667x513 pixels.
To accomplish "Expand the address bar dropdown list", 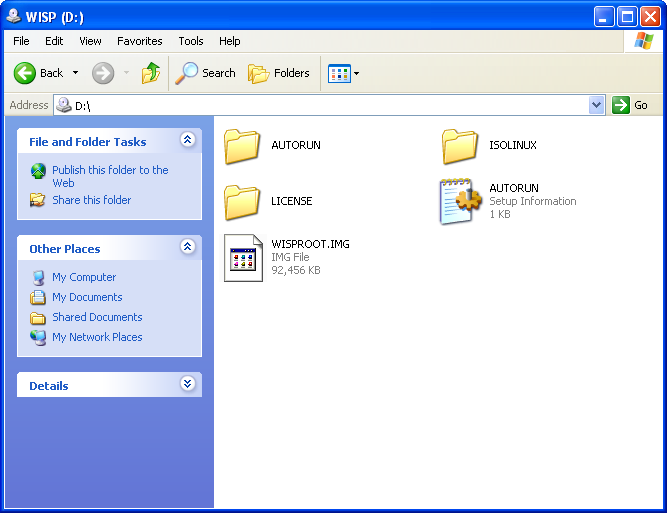I will click(x=596, y=105).
